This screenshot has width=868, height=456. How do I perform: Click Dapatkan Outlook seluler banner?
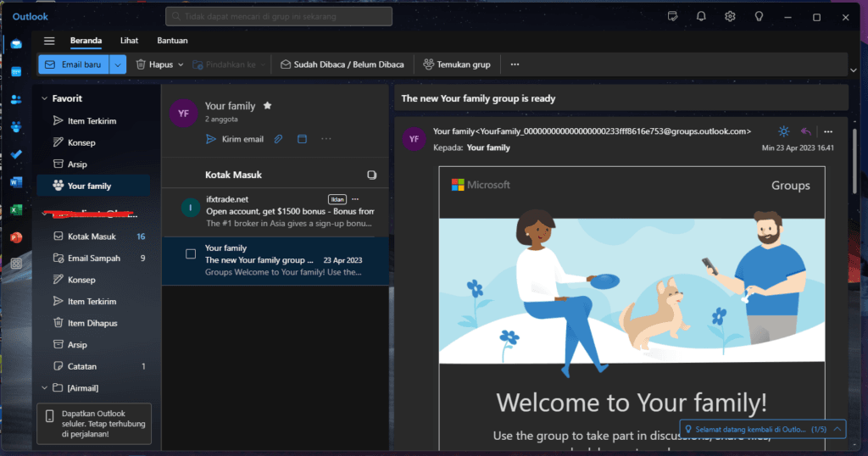point(94,424)
